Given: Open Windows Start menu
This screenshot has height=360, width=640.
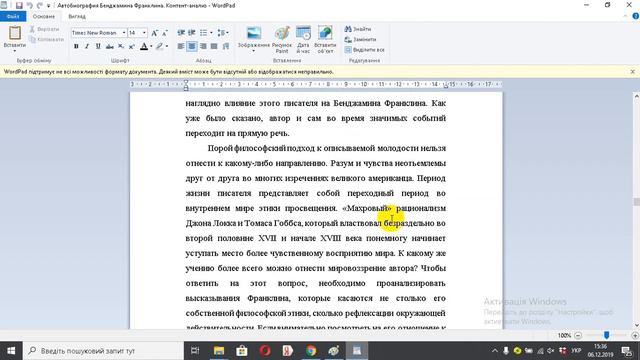Looking at the screenshot, I should click(x=11, y=351).
